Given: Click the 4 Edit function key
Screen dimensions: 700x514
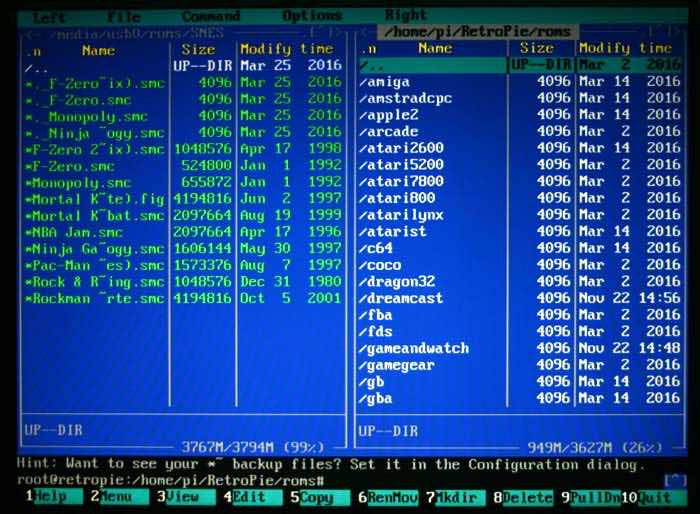Looking at the screenshot, I should pyautogui.click(x=253, y=497).
